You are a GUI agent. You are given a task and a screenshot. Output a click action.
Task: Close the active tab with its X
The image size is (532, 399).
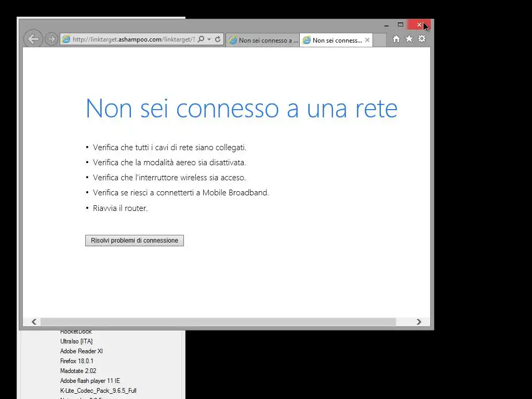tap(367, 40)
